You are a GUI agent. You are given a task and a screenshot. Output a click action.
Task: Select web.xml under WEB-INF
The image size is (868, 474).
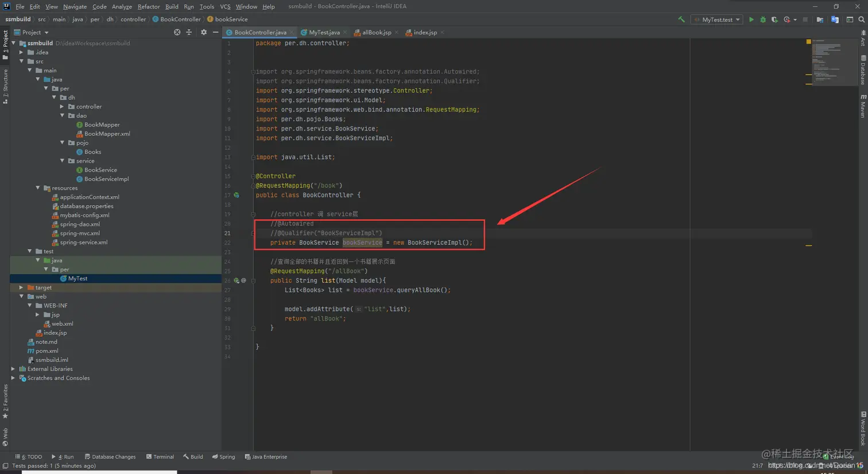[62, 324]
